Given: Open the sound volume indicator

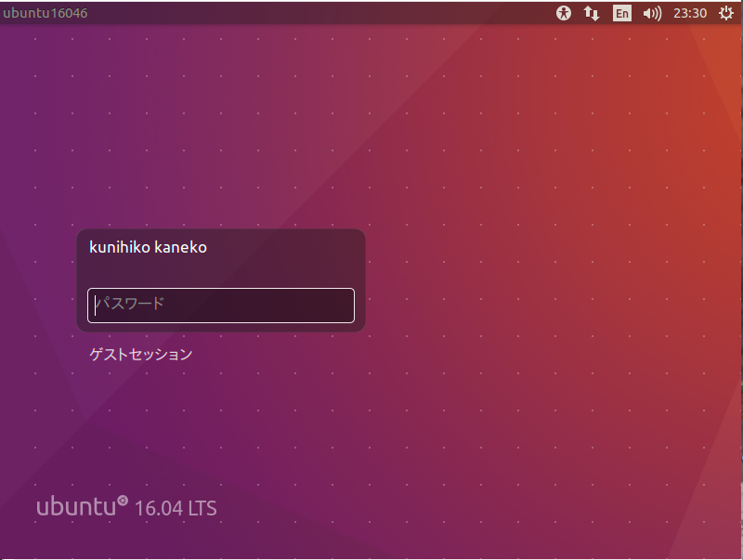Looking at the screenshot, I should pos(652,13).
